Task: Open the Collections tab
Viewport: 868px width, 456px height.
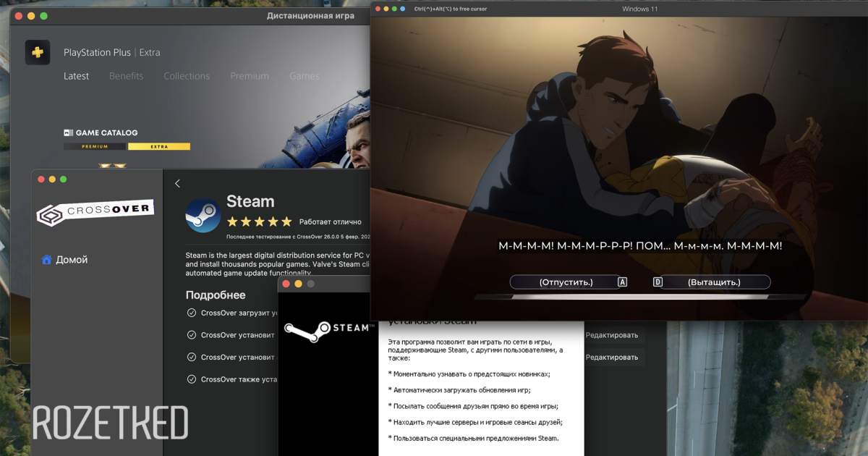Action: (x=187, y=76)
